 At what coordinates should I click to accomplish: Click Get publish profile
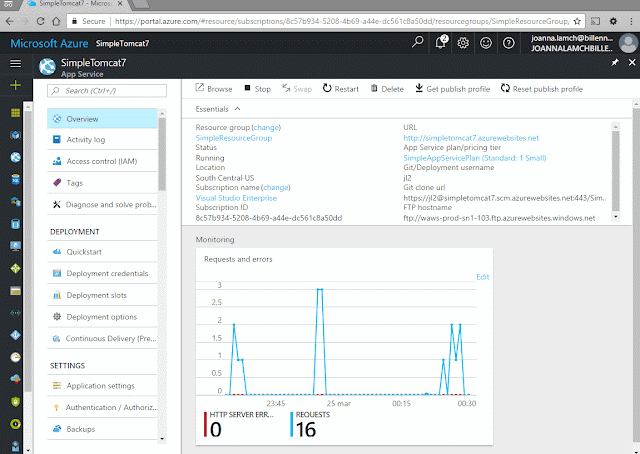click(x=453, y=89)
